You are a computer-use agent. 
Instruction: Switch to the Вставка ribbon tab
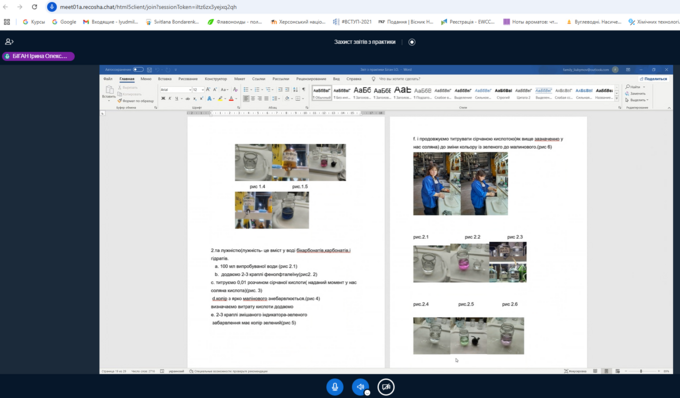pos(165,79)
